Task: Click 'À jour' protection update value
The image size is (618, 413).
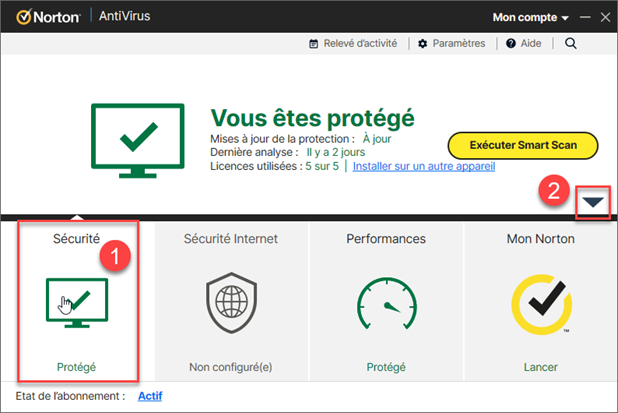Action: tap(377, 139)
